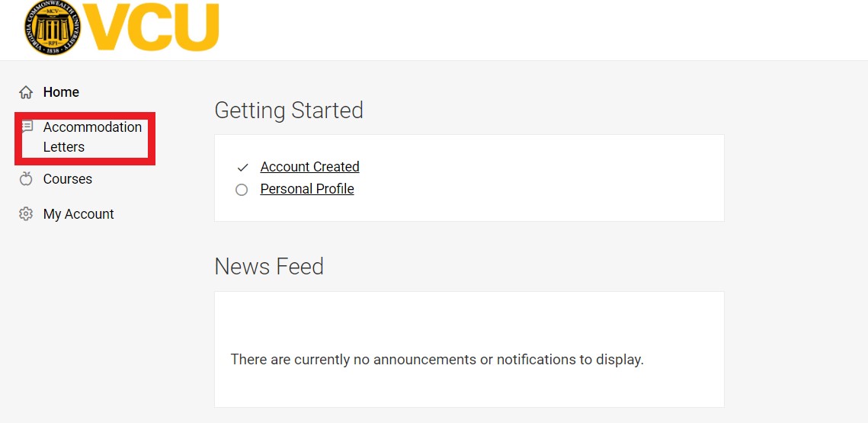
Task: Open the My Account sidebar item
Action: 78,214
